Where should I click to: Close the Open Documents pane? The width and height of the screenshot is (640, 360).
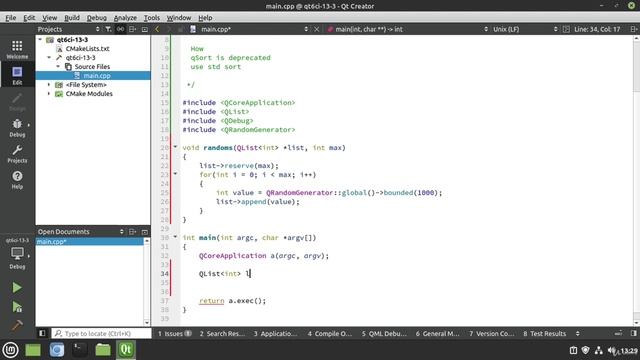pos(144,231)
